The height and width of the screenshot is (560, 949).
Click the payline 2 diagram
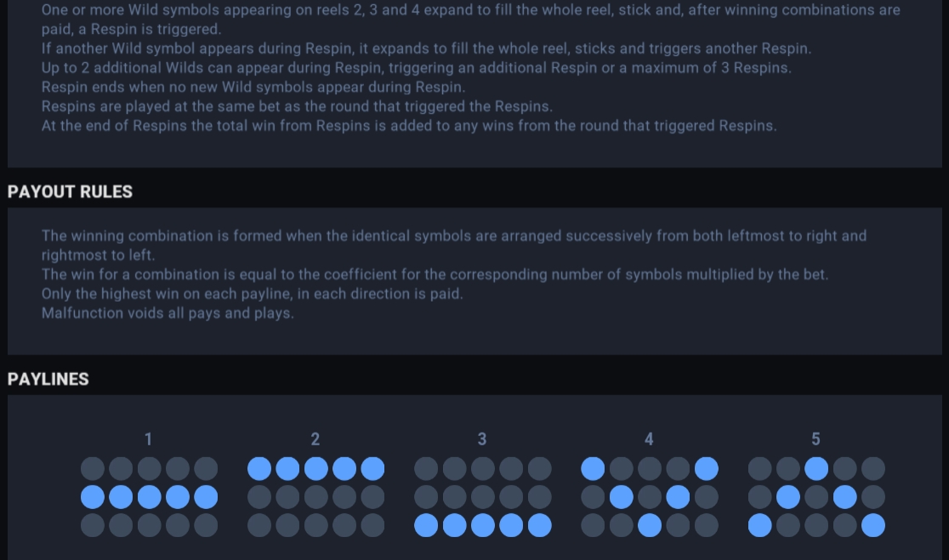316,496
